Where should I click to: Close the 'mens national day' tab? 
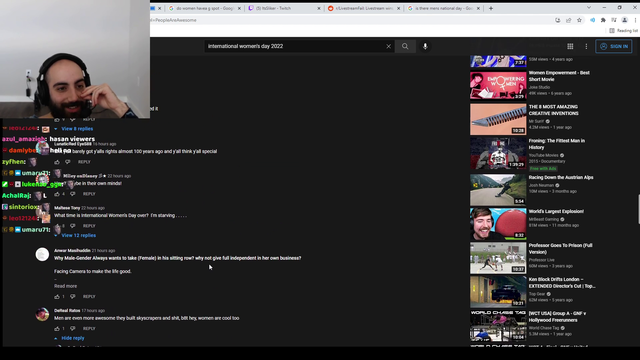[x=478, y=8]
